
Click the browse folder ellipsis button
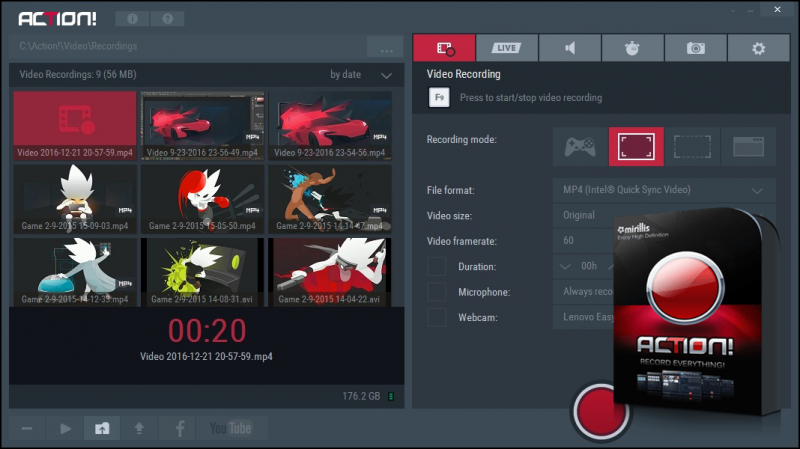tap(385, 47)
